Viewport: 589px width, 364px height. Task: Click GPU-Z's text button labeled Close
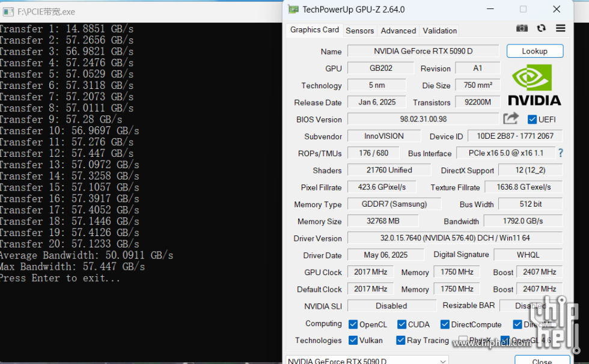(542, 360)
